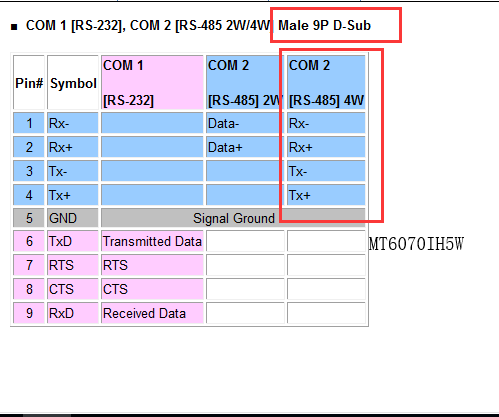Click the Tx- cell in 4W column
The image size is (499, 417).
tap(326, 171)
